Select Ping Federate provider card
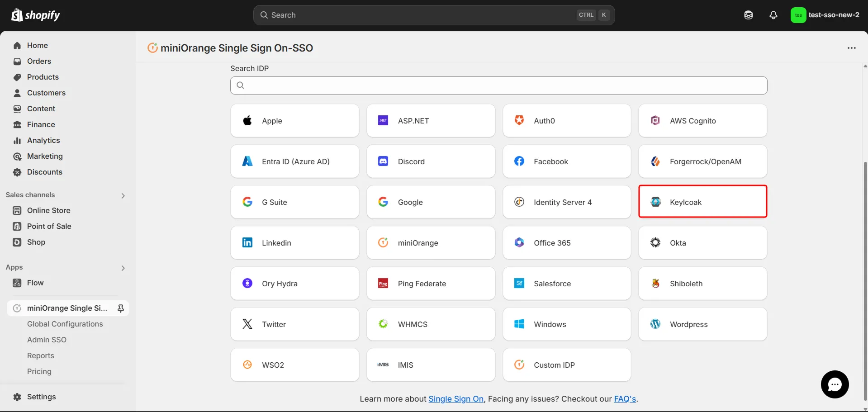The image size is (868, 412). pyautogui.click(x=431, y=284)
